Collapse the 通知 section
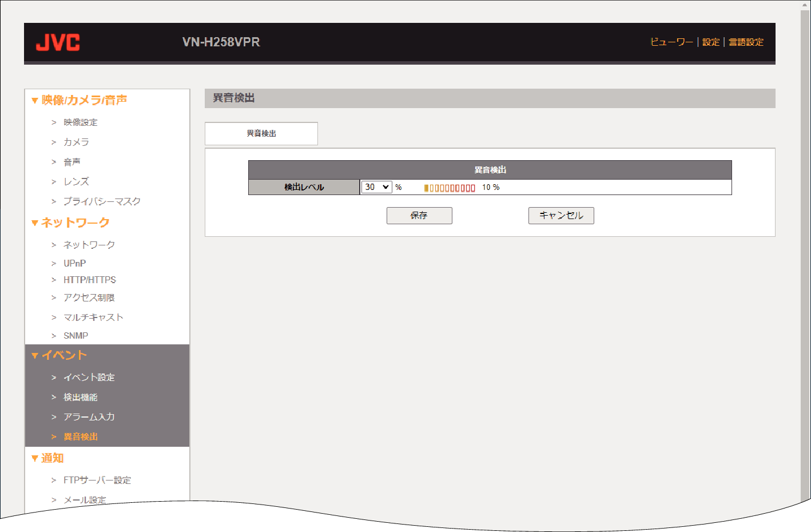811x532 pixels. [47, 458]
